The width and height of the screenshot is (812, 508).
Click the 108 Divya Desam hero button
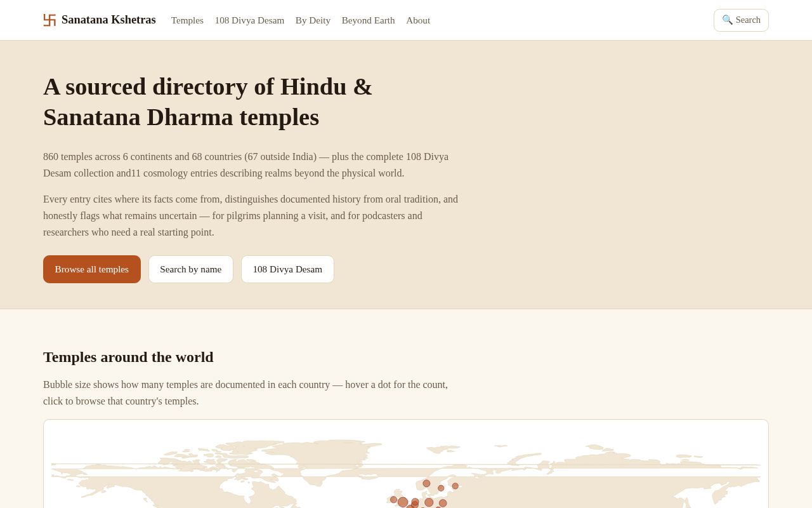(x=287, y=269)
